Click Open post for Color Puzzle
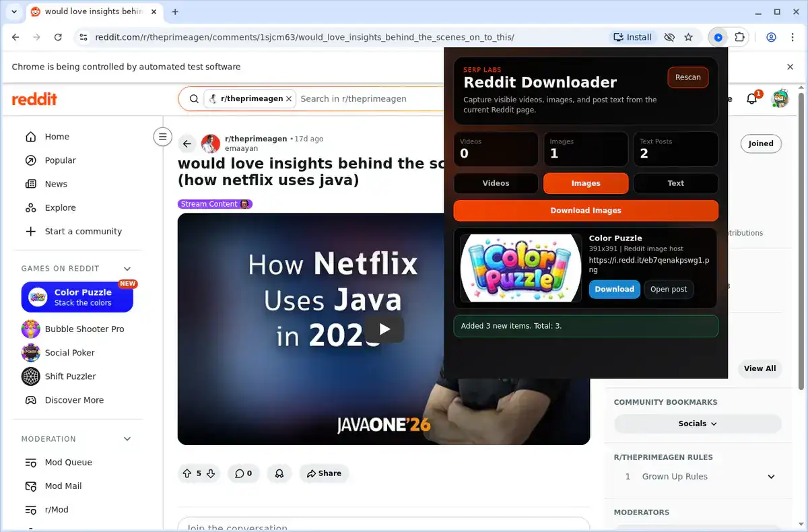Image resolution: width=808 pixels, height=532 pixels. 669,290
